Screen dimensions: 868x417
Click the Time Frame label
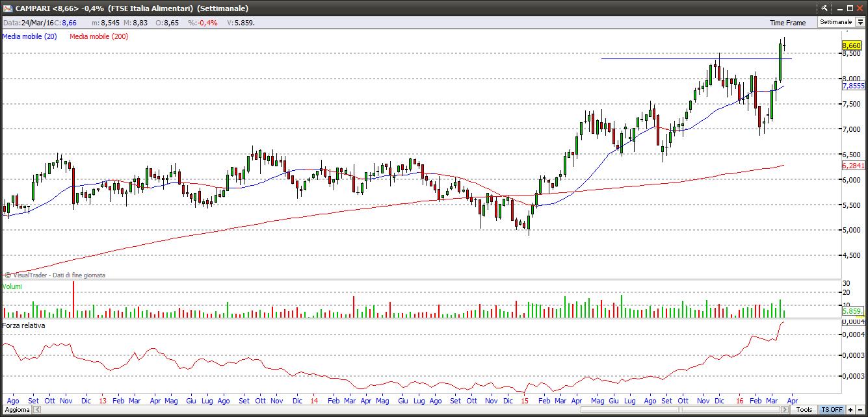[787, 23]
